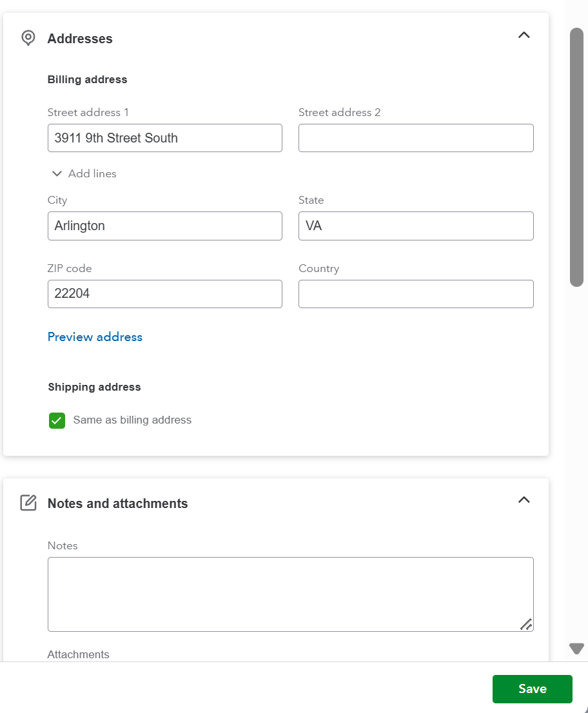
Task: Click the empty Street address 2 field
Action: 416,138
